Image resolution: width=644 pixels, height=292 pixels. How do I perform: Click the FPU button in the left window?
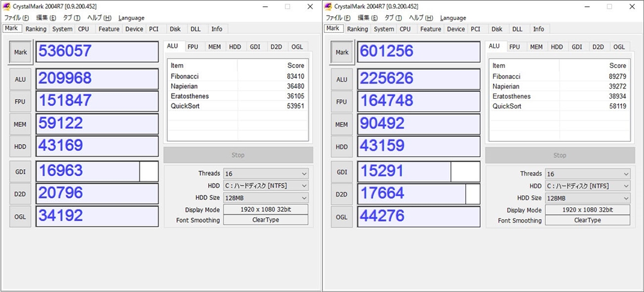pyautogui.click(x=20, y=102)
